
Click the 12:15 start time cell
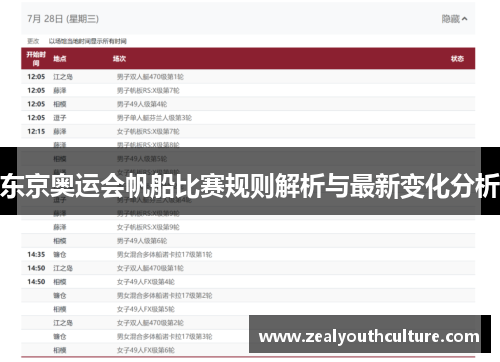[36, 131]
